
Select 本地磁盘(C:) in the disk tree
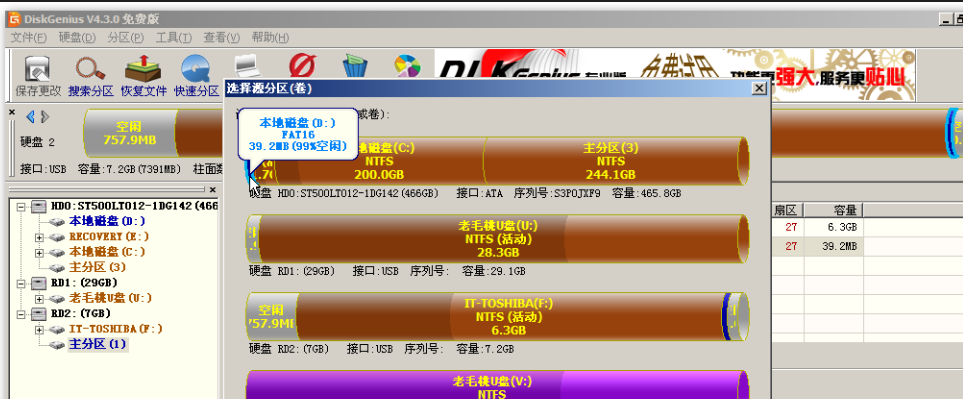(x=107, y=252)
